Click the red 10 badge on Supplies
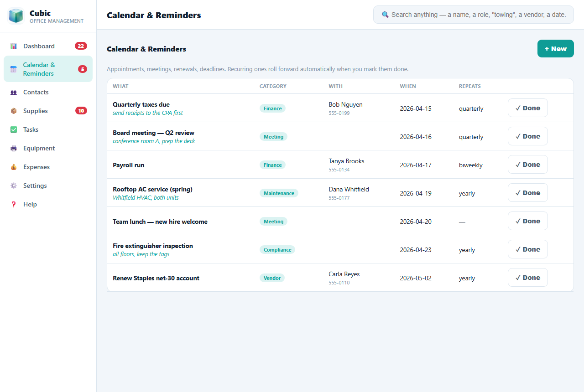The image size is (584, 392). [81, 111]
